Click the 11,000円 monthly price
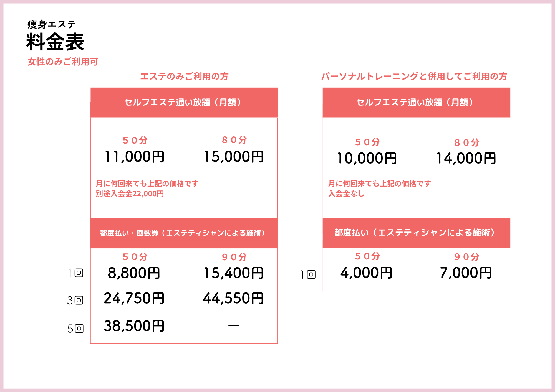The height and width of the screenshot is (392, 555). tap(135, 157)
